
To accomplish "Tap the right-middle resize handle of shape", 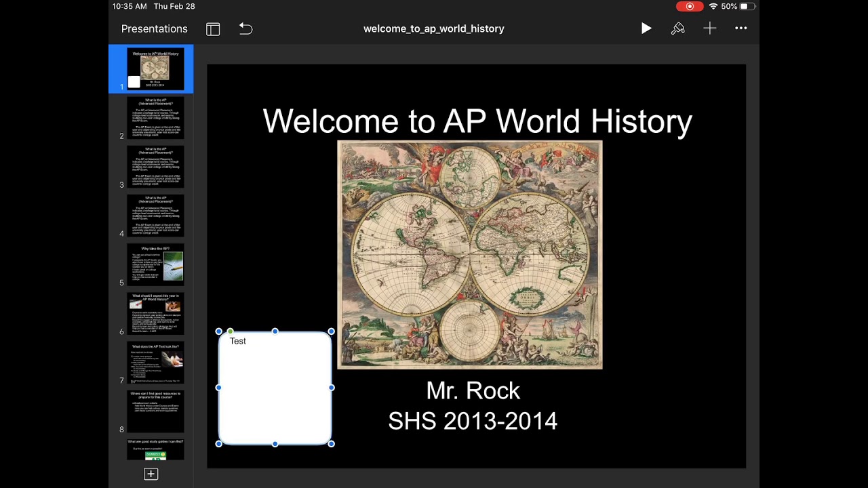I will (331, 388).
